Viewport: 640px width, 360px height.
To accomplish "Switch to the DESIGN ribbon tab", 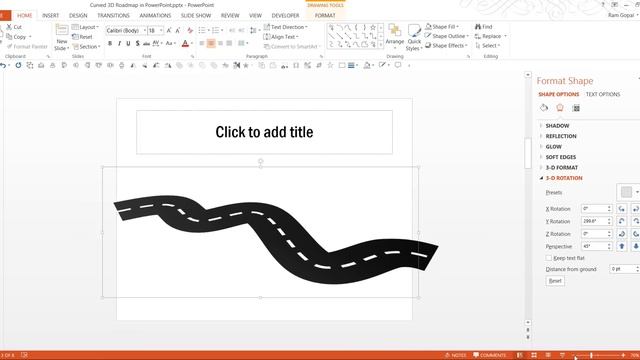I will pyautogui.click(x=78, y=16).
